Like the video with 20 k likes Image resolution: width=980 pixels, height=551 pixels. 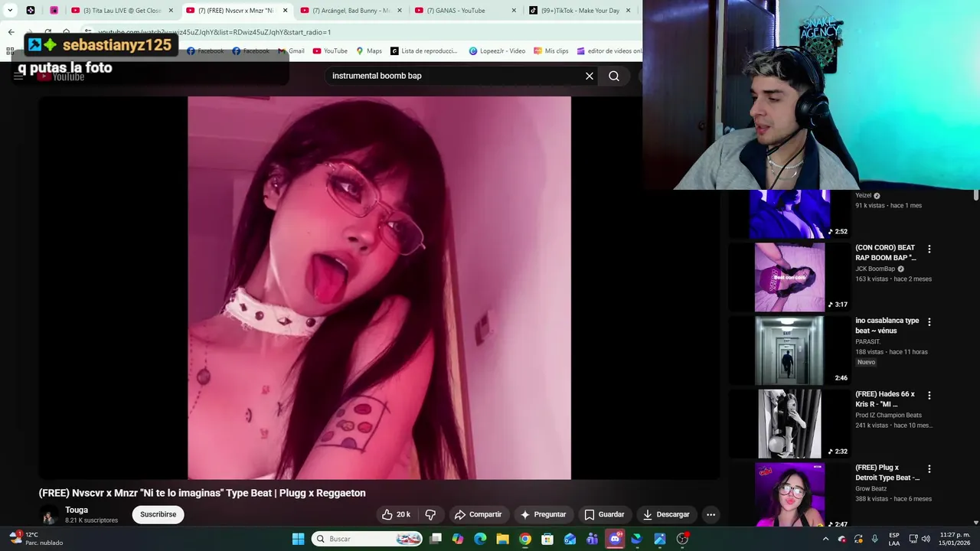(397, 514)
